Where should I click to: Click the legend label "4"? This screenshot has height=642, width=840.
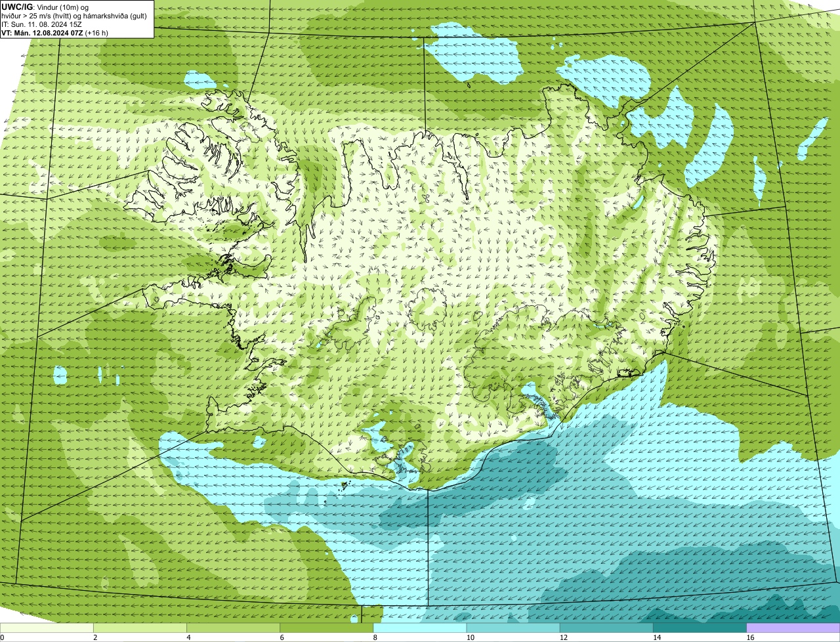[188, 637]
